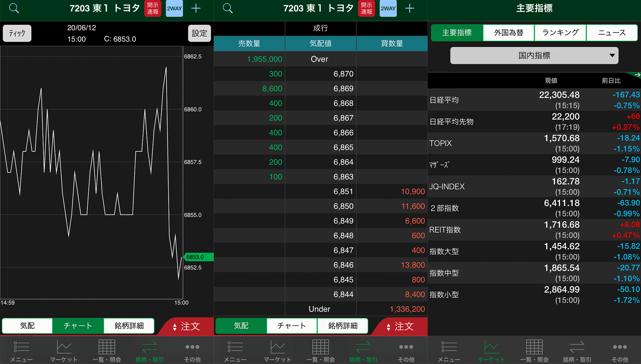Switch to the 外国為替 tab
This screenshot has height=364, width=641.
coord(508,33)
